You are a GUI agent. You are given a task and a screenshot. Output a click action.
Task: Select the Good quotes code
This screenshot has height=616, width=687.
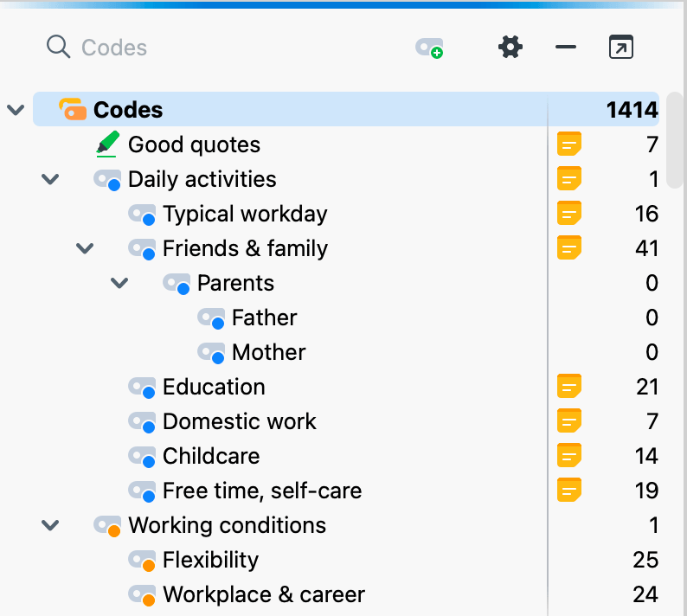click(x=194, y=144)
